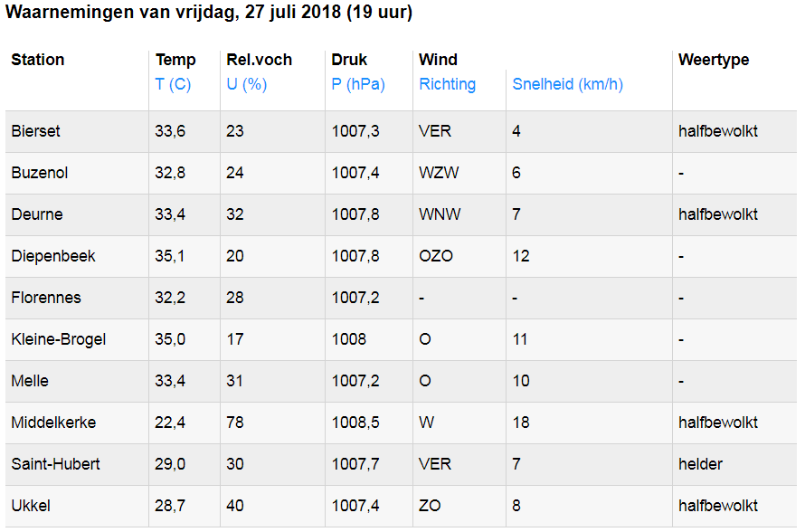Click the Weertype column header
Viewport: 805px width, 532px height.
coord(714,60)
